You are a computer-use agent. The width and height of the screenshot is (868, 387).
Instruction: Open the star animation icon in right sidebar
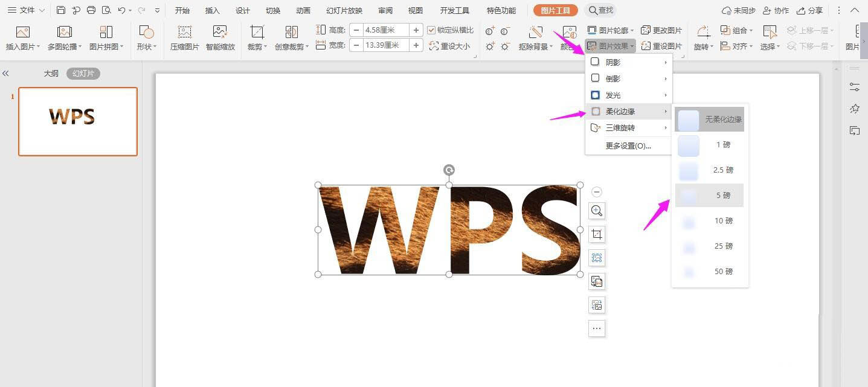tap(855, 109)
